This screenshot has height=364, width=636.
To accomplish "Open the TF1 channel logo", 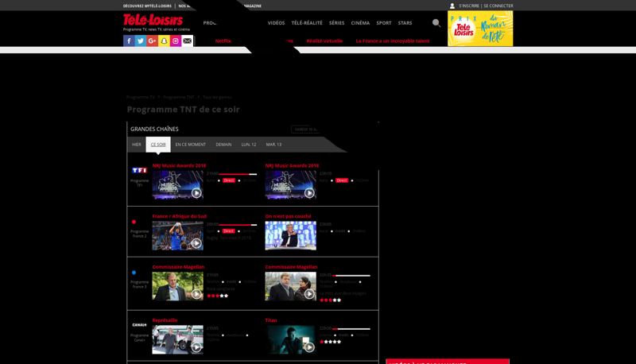I will (x=139, y=170).
